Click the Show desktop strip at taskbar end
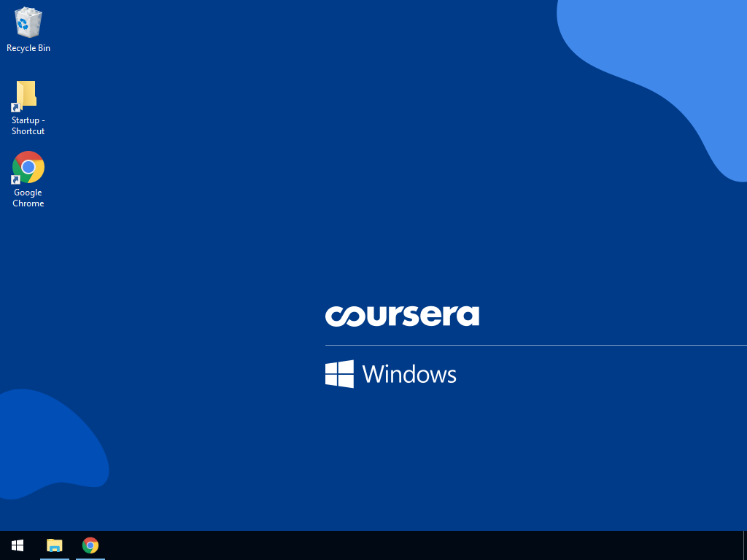747x560 pixels. pyautogui.click(x=745, y=545)
